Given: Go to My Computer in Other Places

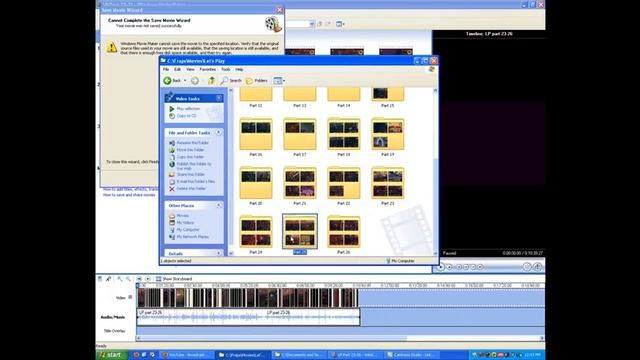Looking at the screenshot, I should click(x=188, y=229).
